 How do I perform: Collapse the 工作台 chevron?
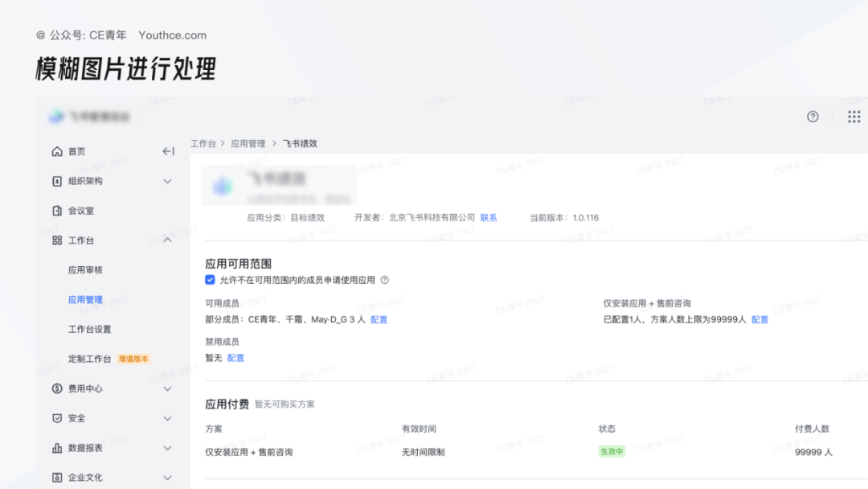pos(167,240)
